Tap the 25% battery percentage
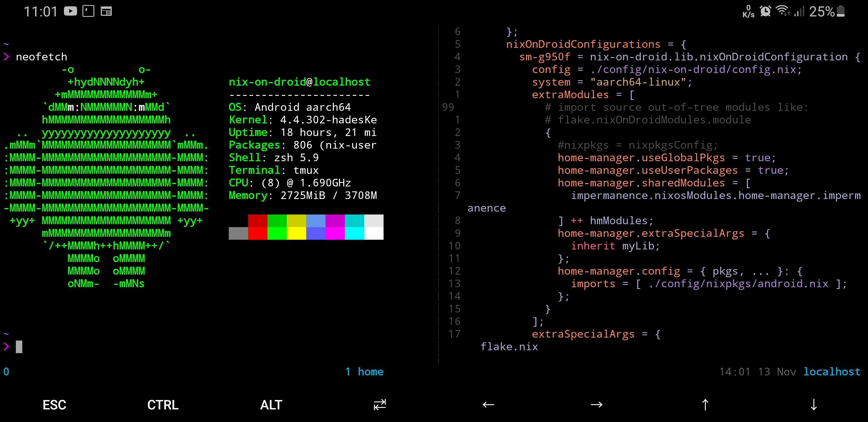868x422 pixels. tap(822, 12)
